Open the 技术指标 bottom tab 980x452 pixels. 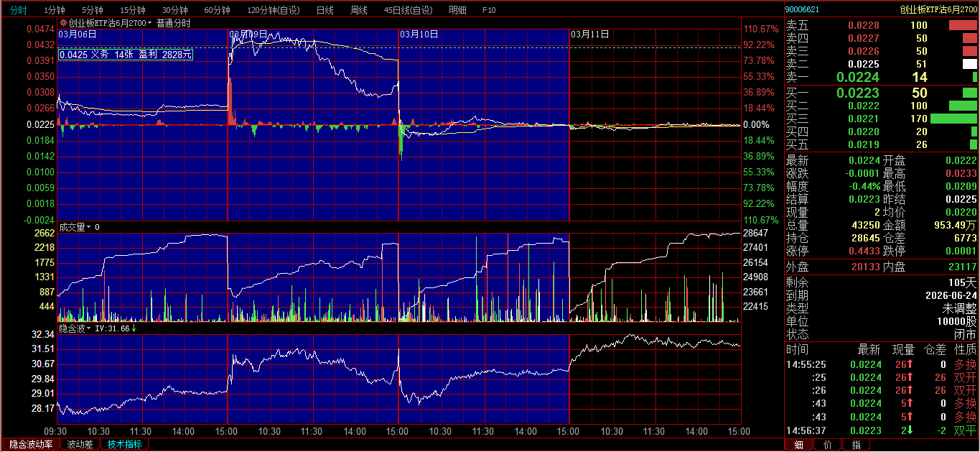124,444
